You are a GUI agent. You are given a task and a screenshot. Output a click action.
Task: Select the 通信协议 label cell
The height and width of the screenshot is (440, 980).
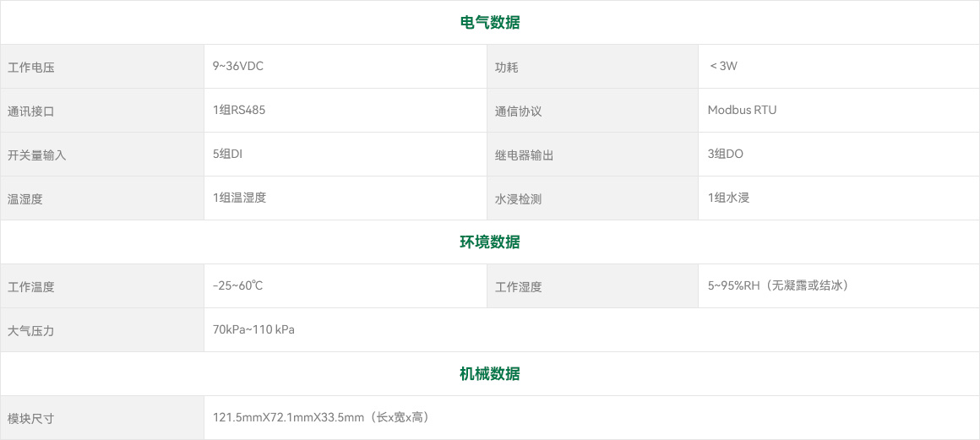(518, 111)
